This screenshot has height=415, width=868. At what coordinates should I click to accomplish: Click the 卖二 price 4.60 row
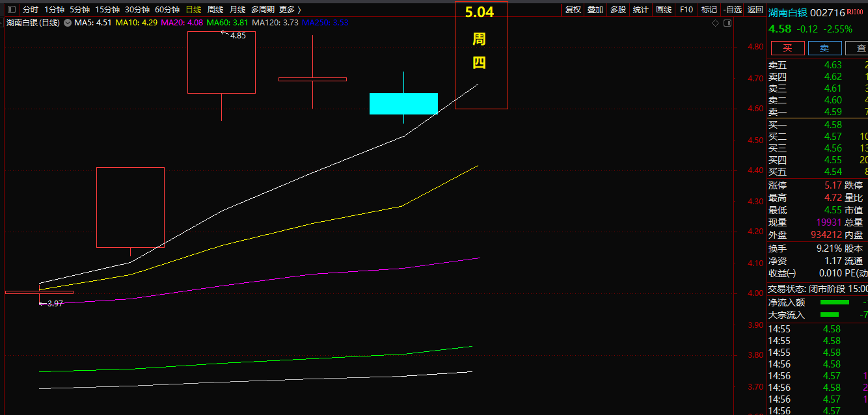[818, 100]
